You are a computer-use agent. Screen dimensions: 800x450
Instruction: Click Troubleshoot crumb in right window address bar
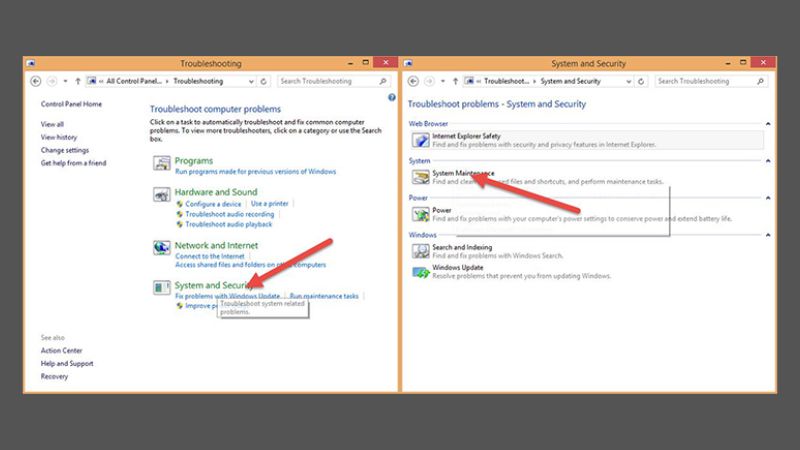point(506,81)
